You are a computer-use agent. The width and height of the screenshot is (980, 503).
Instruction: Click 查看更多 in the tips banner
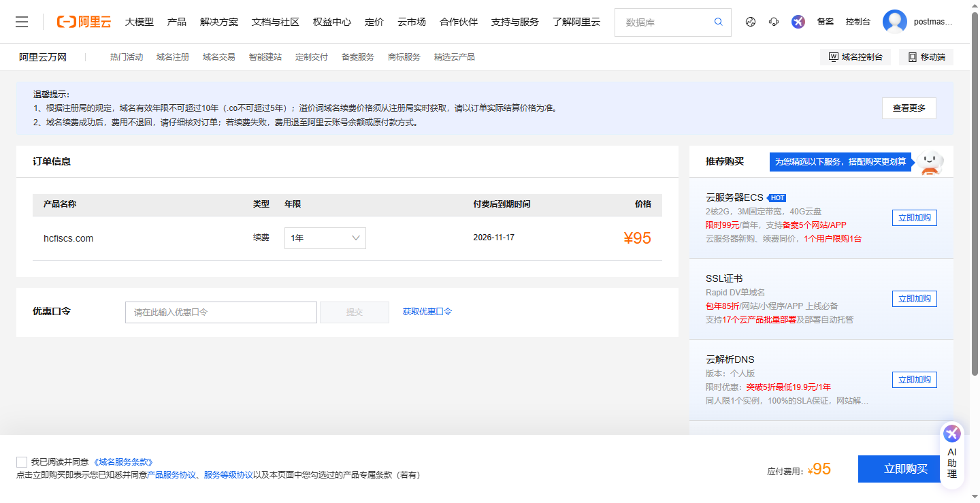point(909,108)
